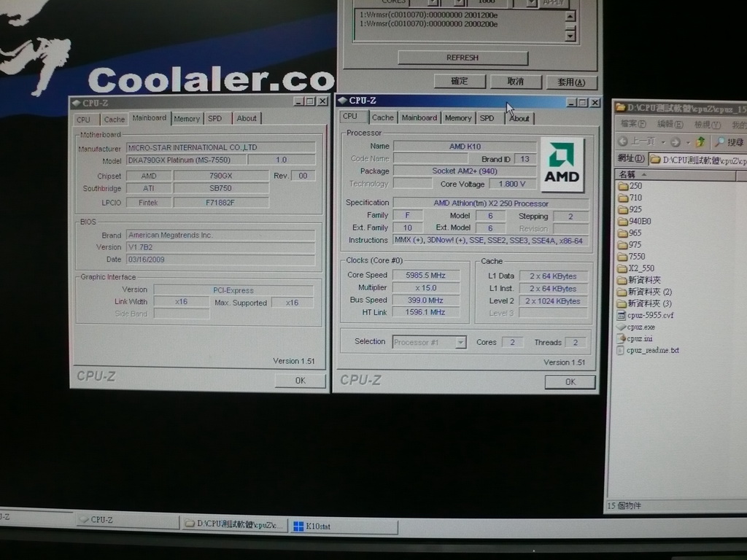Click K10stat log scrollbar up arrow

pyautogui.click(x=570, y=16)
